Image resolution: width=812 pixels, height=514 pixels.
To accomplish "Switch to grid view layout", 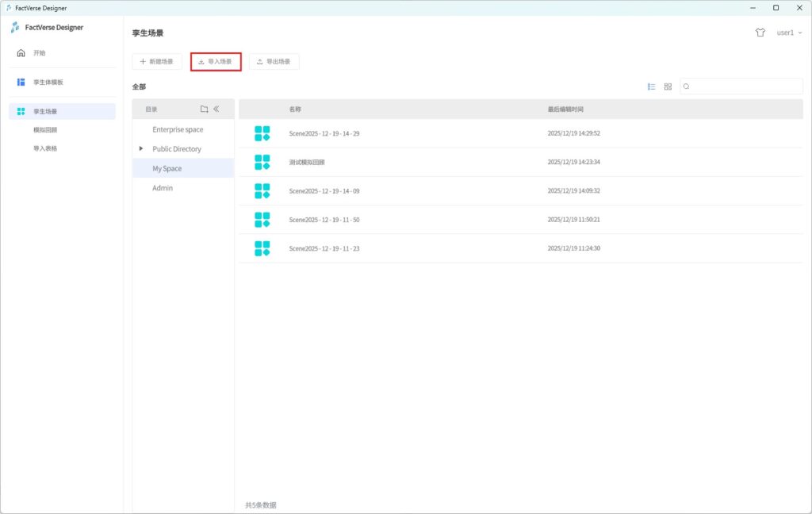I will [x=668, y=86].
